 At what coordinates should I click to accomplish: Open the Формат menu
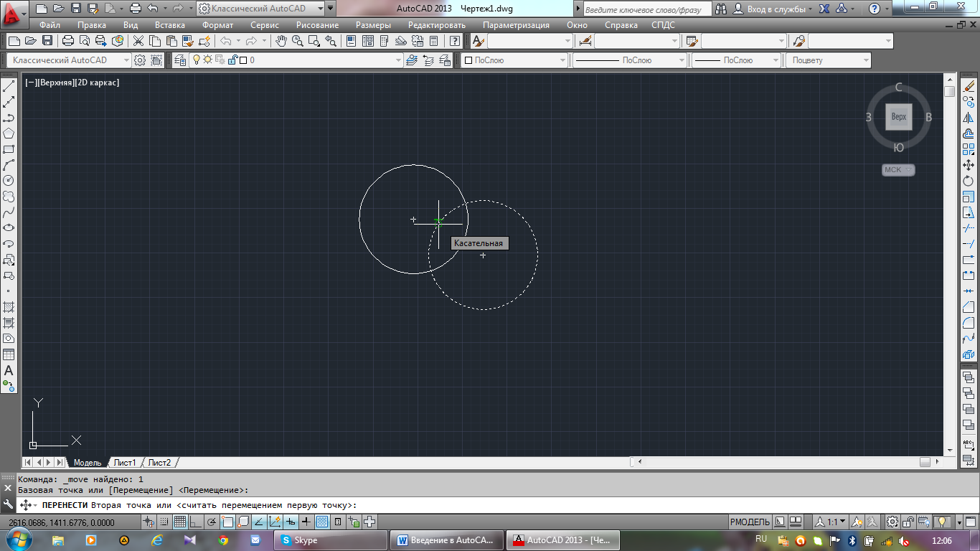click(x=217, y=25)
